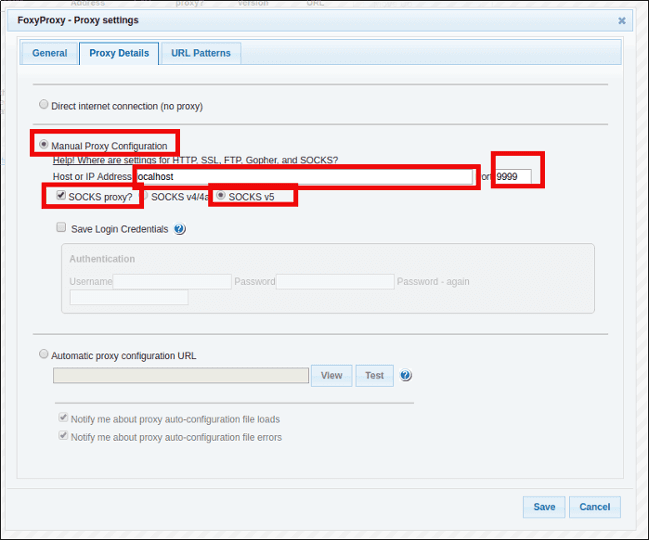Open the help link about HTTP, SSL, FTP settings

coord(195,160)
